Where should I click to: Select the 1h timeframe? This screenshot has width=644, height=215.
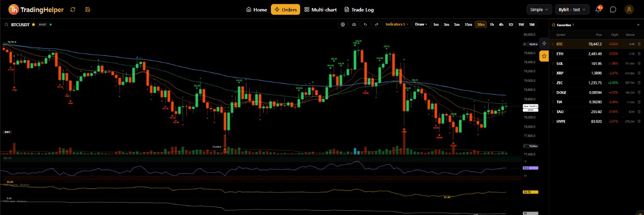492,25
